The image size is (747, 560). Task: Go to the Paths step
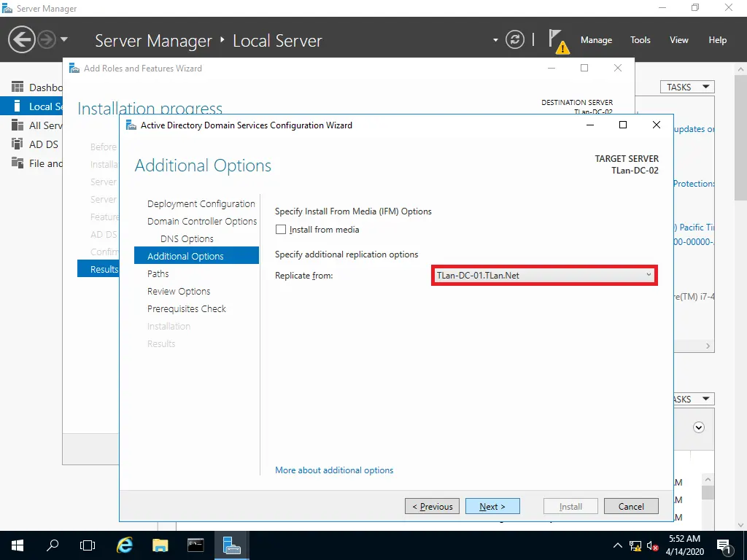pyautogui.click(x=158, y=274)
